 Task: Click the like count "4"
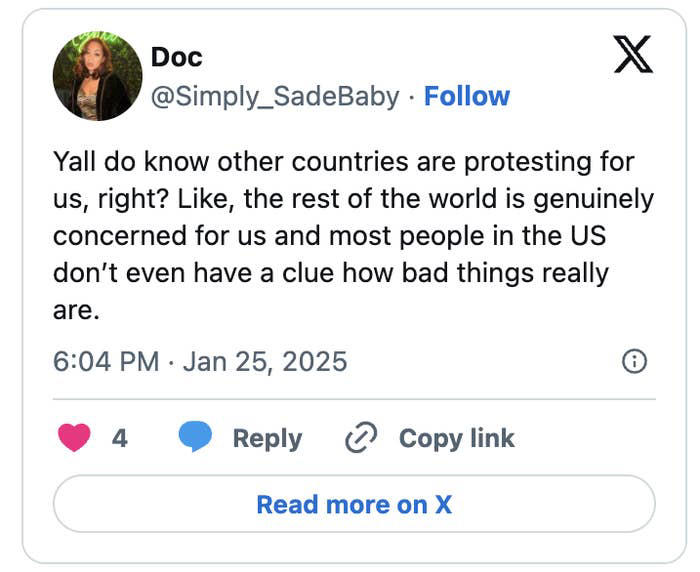pyautogui.click(x=119, y=438)
